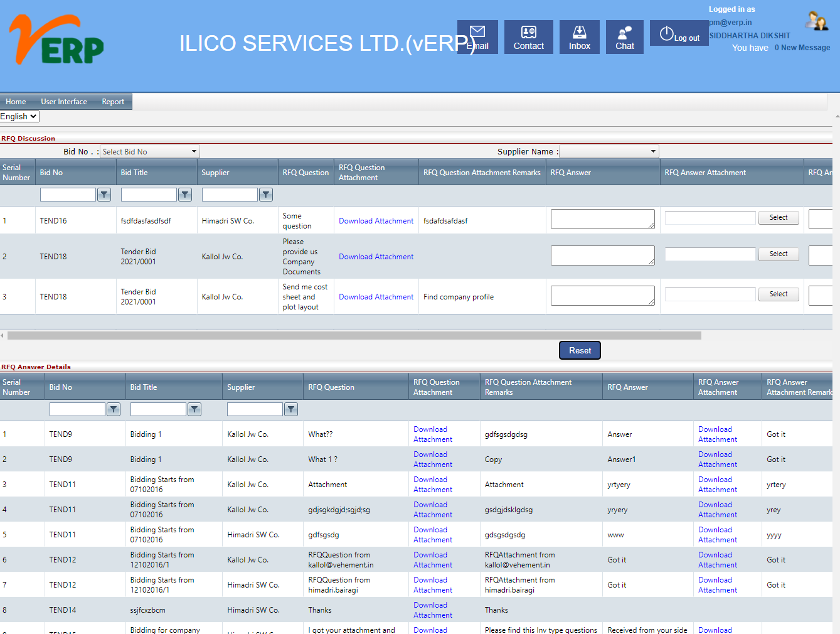Download question attachment for 'gdfsgsdg' row
The height and width of the screenshot is (634, 840).
tap(433, 535)
